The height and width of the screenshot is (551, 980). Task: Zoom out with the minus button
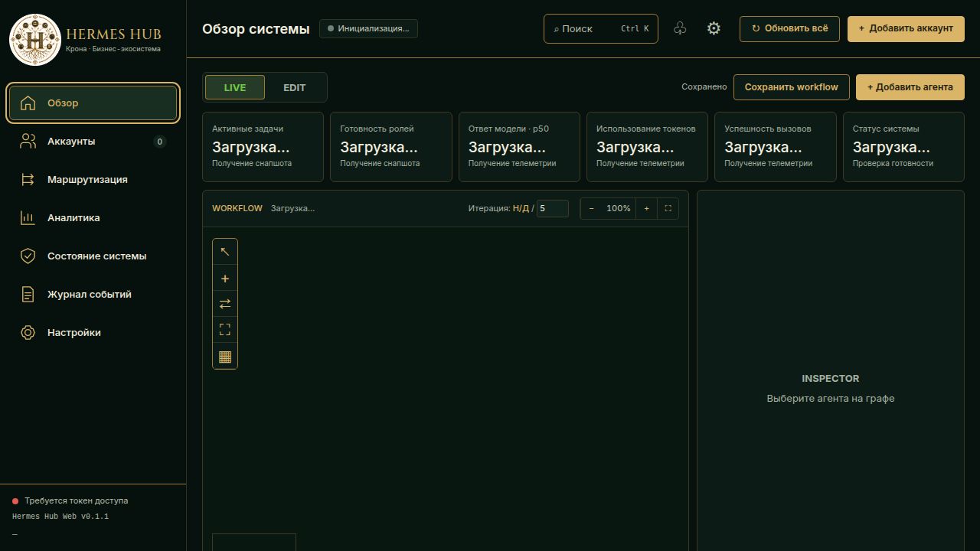pyautogui.click(x=591, y=208)
